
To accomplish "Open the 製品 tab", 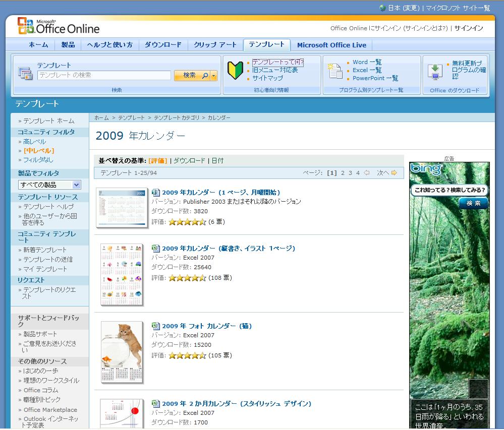I will 68,45.
